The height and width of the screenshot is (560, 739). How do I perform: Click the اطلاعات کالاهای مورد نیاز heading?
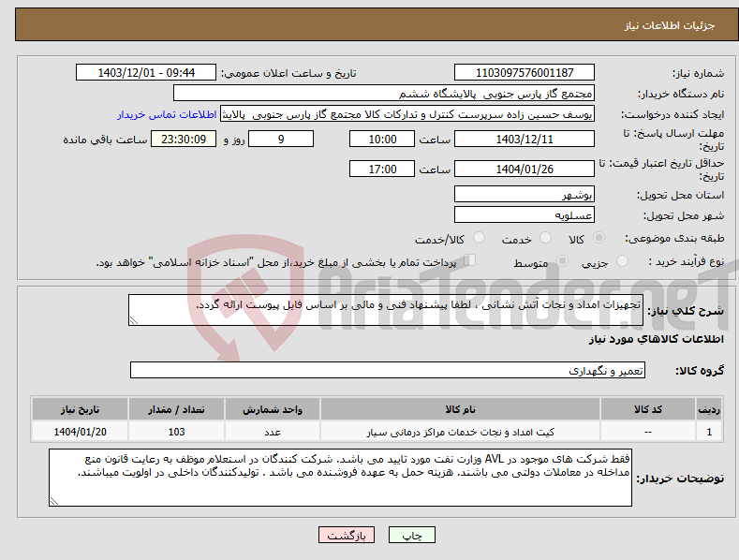click(656, 339)
